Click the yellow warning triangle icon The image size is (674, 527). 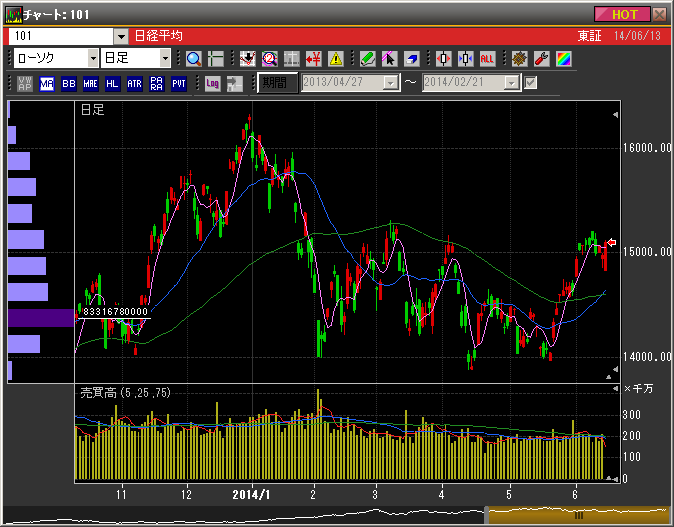click(335, 59)
